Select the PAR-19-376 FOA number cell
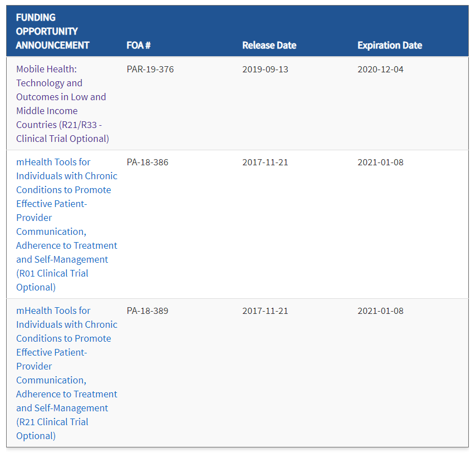The height and width of the screenshot is (453, 476). (150, 70)
